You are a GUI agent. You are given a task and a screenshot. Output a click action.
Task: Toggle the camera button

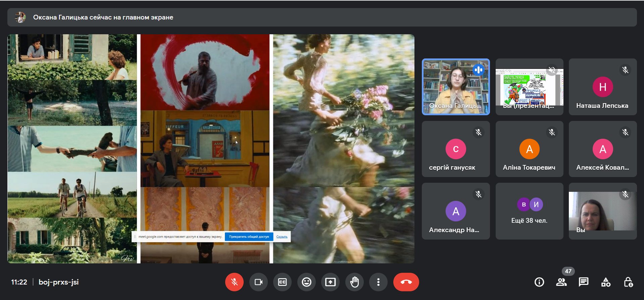(258, 282)
